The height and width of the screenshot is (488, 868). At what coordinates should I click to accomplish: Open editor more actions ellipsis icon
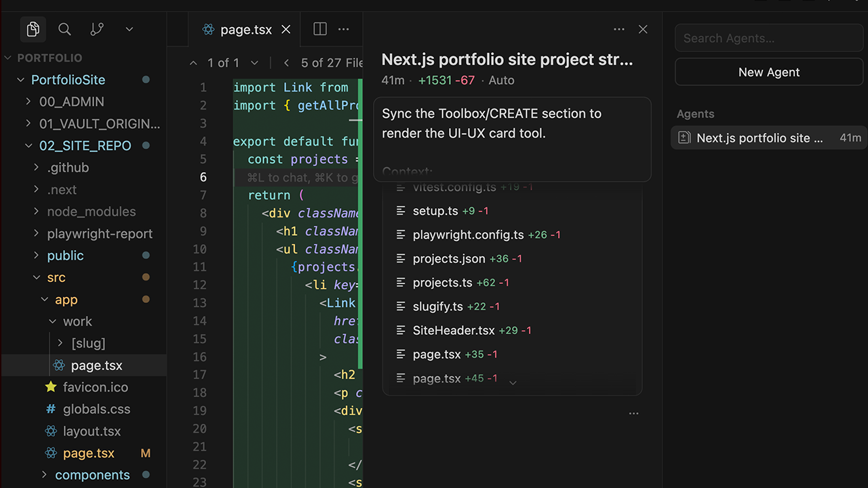343,29
